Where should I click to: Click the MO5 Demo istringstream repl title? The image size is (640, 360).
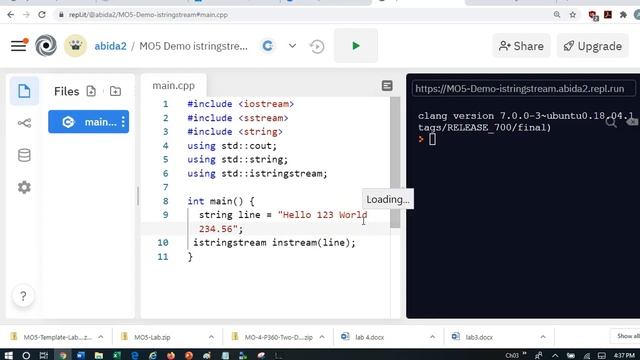193,46
